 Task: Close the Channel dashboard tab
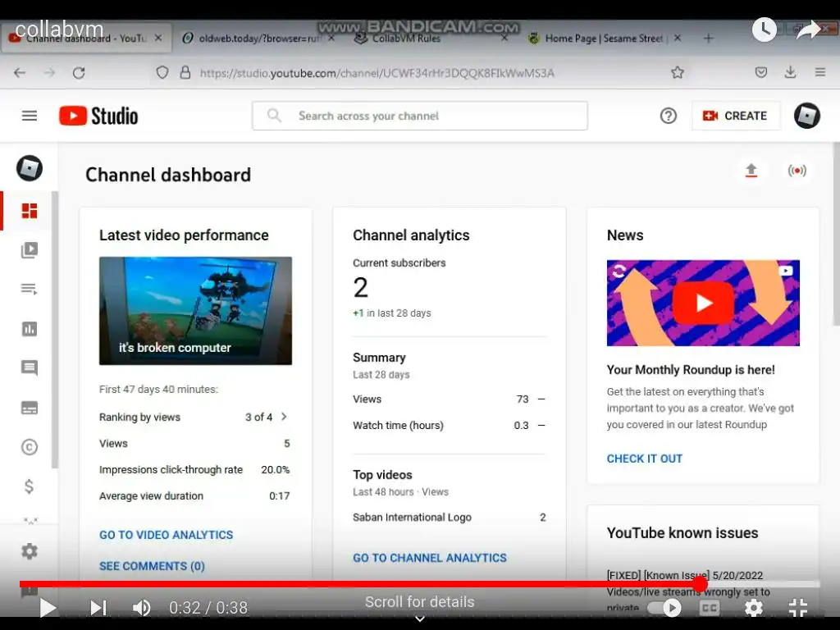click(158, 38)
